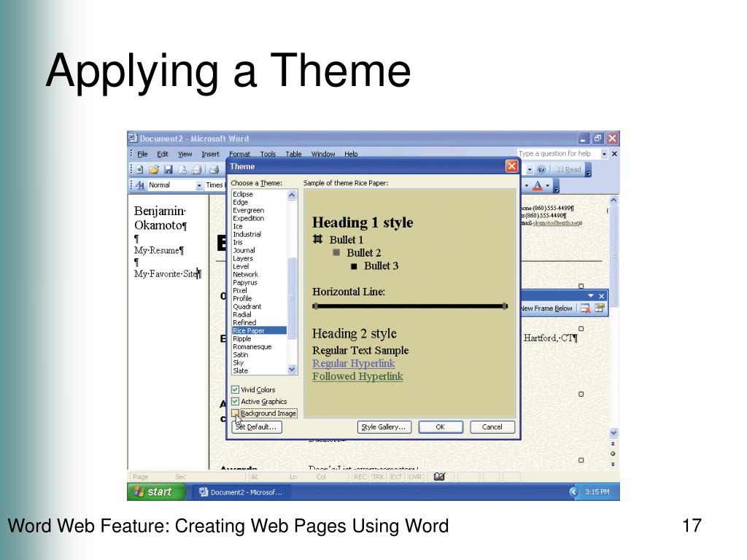
Task: Open the Edit menu
Action: click(x=163, y=154)
